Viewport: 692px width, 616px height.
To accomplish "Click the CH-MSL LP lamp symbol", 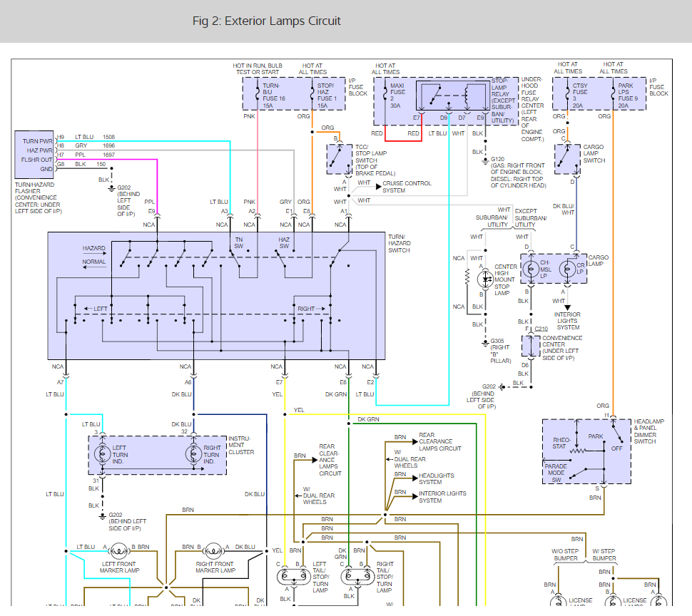I will [531, 269].
